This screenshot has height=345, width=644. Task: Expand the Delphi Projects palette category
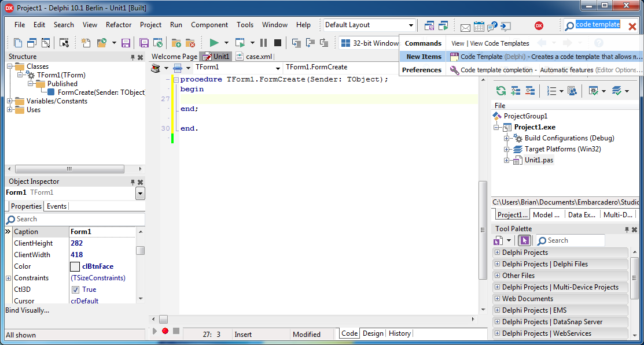[499, 253]
